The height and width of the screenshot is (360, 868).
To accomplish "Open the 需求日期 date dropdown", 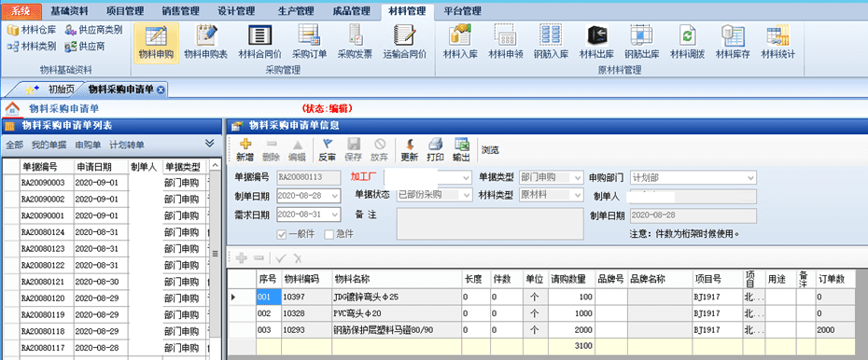I will (x=335, y=215).
